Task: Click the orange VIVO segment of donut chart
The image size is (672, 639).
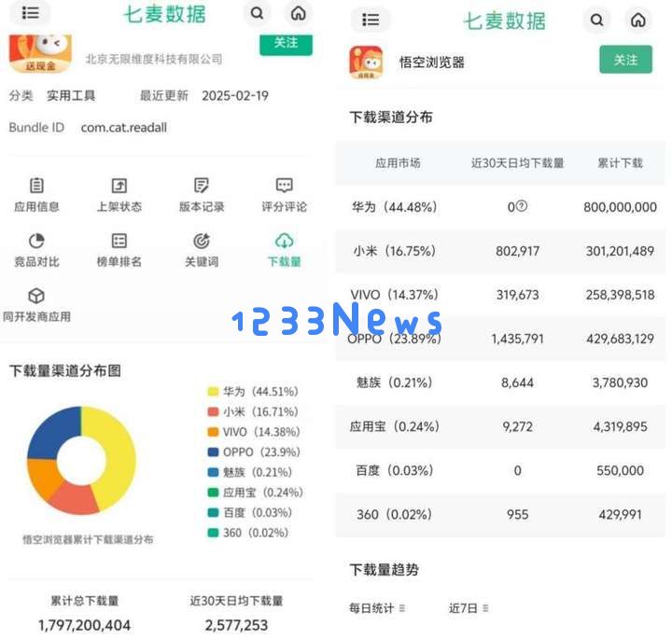Action: [x=43, y=477]
